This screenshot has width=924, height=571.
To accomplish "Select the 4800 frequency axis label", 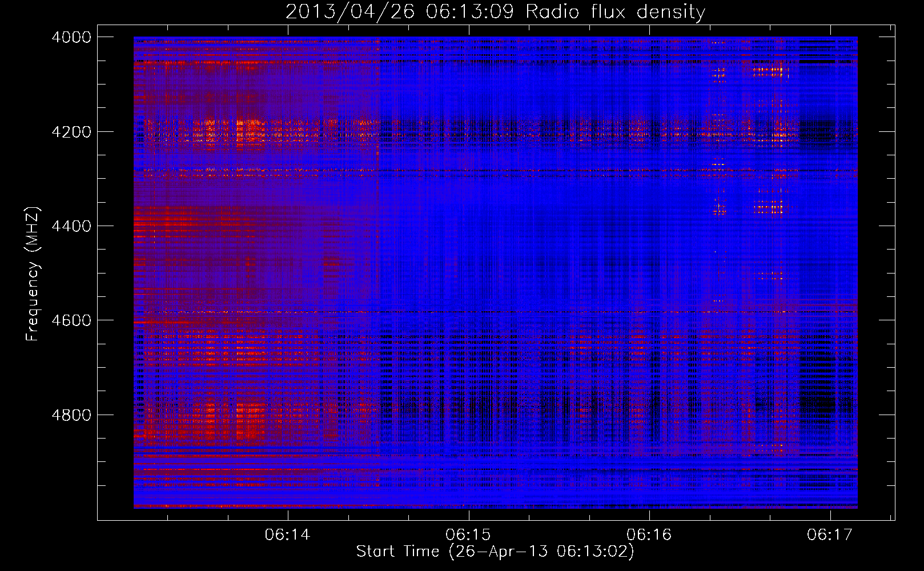I will click(x=71, y=415).
